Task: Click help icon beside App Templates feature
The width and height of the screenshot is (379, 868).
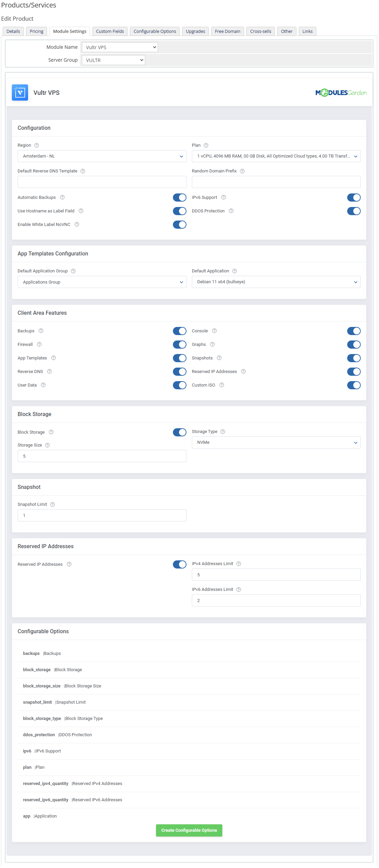Action: [x=53, y=358]
